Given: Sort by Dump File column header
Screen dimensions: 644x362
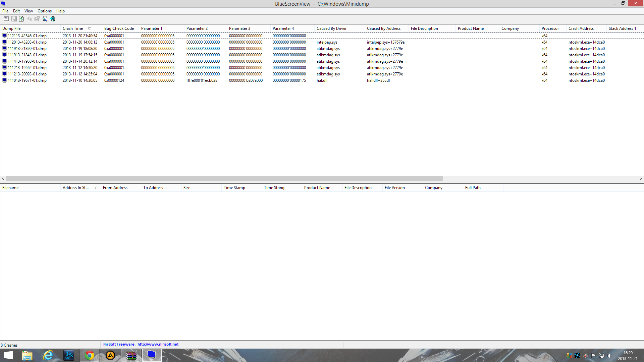Looking at the screenshot, I should (30, 28).
